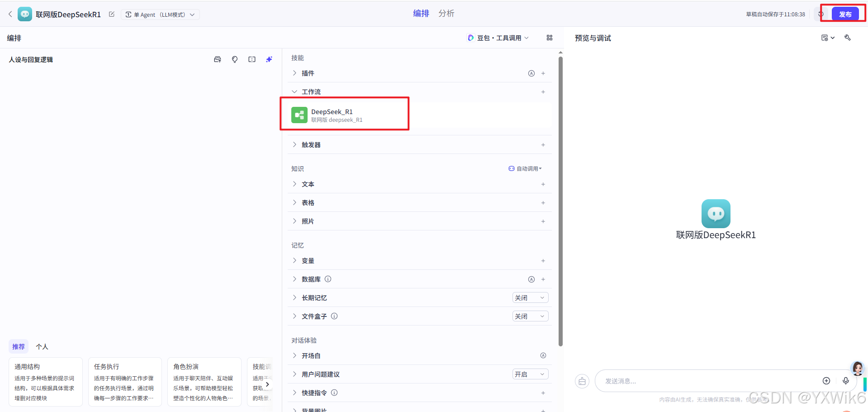Switch to the 分析 tab
The height and width of the screenshot is (412, 868).
pyautogui.click(x=446, y=14)
